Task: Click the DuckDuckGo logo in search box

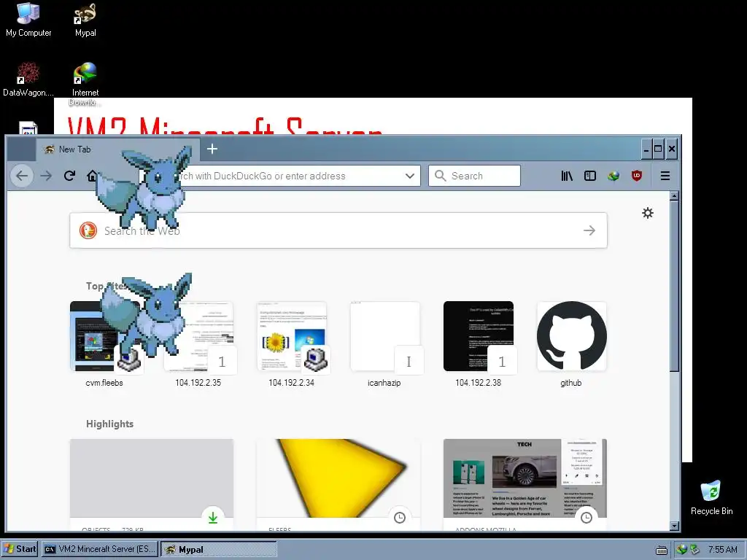Action: coord(88,230)
